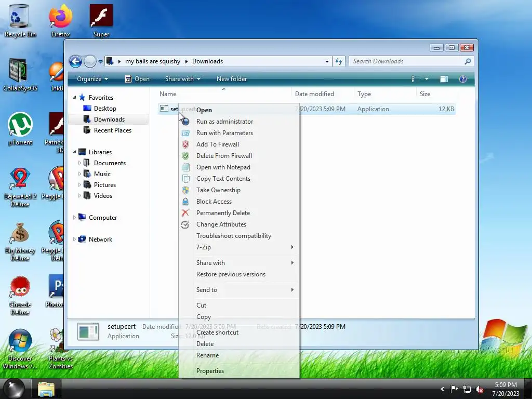Select Troubleshoot compatibility menu entry
Image resolution: width=532 pixels, height=399 pixels.
point(239,236)
